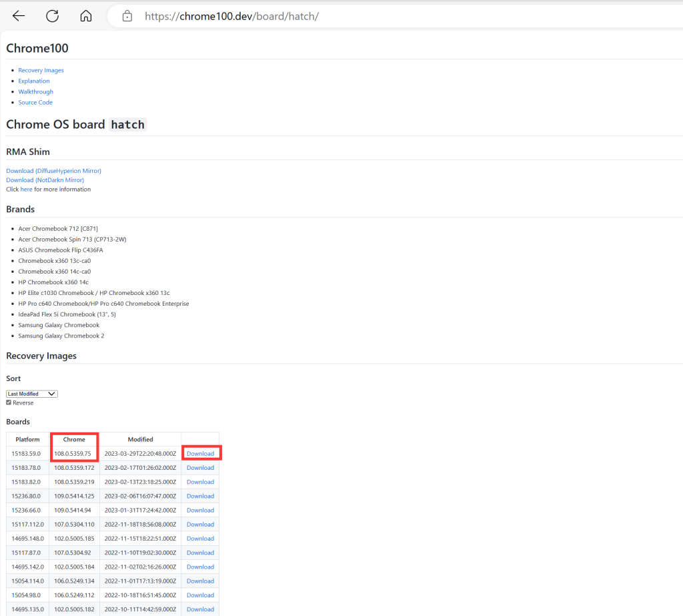Viewport: 683px width, 616px height.
Task: Download image for platform 15054.98.0
Action: click(200, 595)
